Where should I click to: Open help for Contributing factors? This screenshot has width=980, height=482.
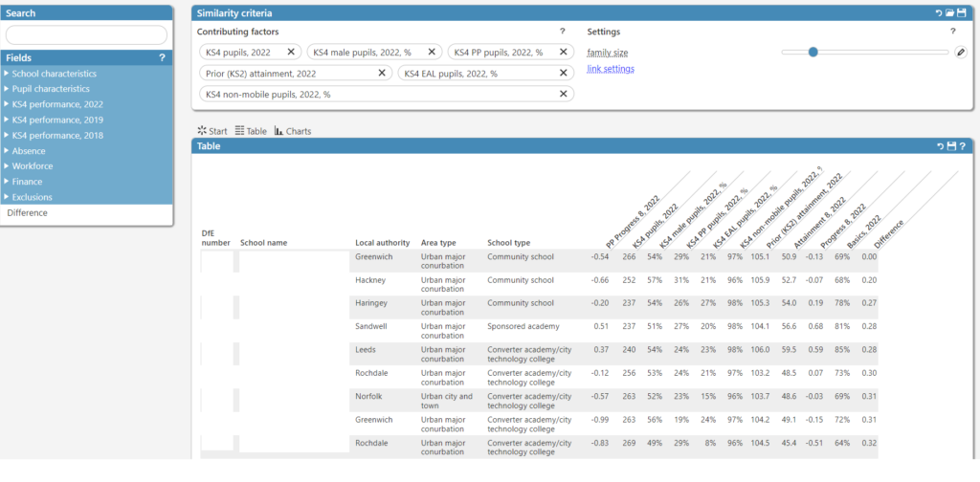click(562, 32)
